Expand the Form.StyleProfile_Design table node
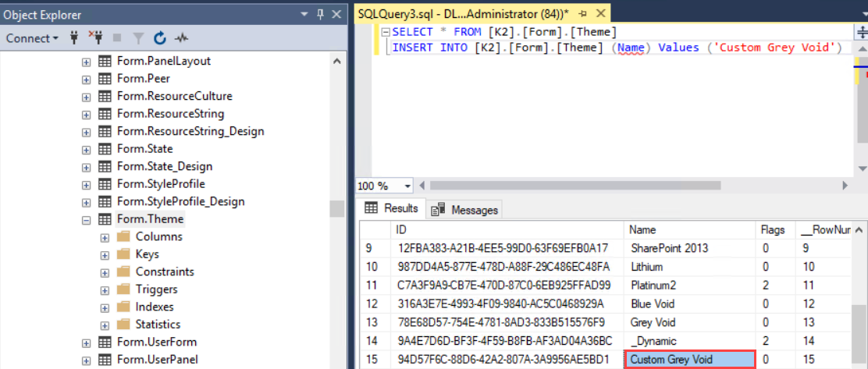 tap(86, 203)
